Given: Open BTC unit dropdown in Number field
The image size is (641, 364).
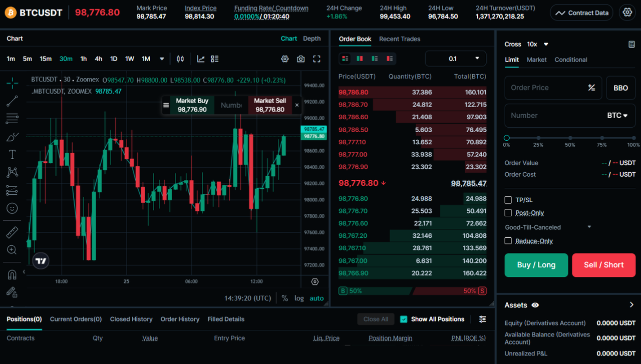Looking at the screenshot, I should pos(617,115).
